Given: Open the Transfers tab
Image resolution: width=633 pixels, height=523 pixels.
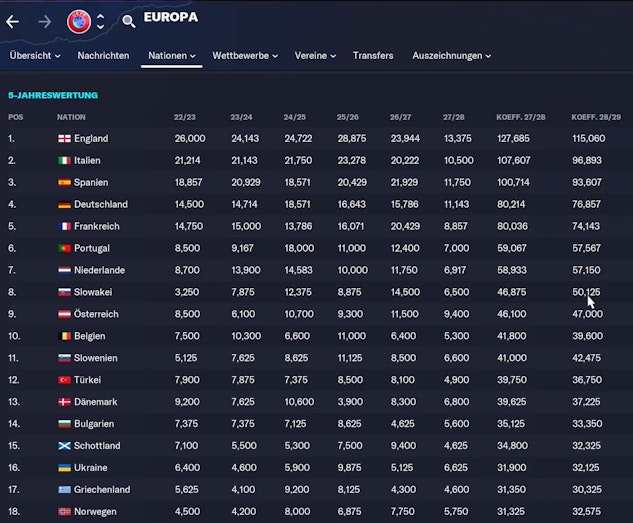Looking at the screenshot, I should pos(373,56).
